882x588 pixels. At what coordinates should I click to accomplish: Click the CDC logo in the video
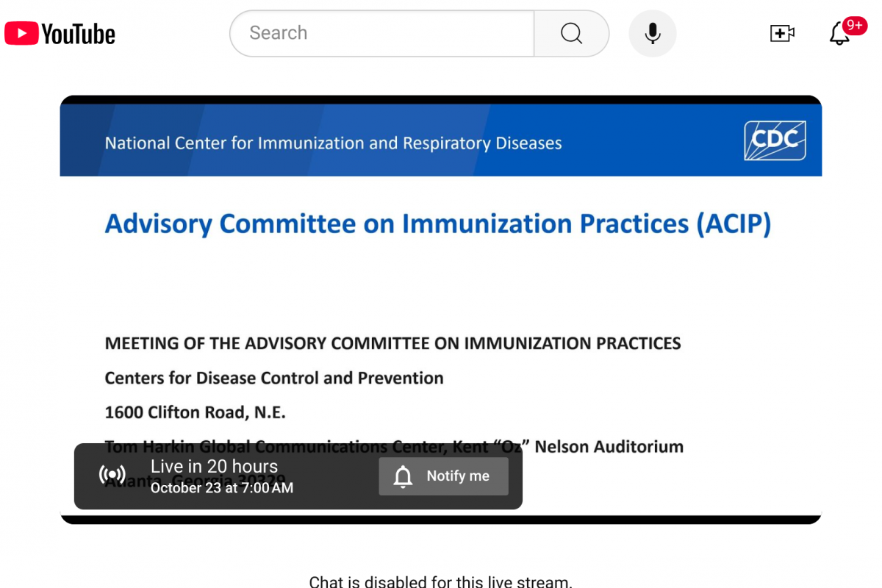tap(775, 140)
